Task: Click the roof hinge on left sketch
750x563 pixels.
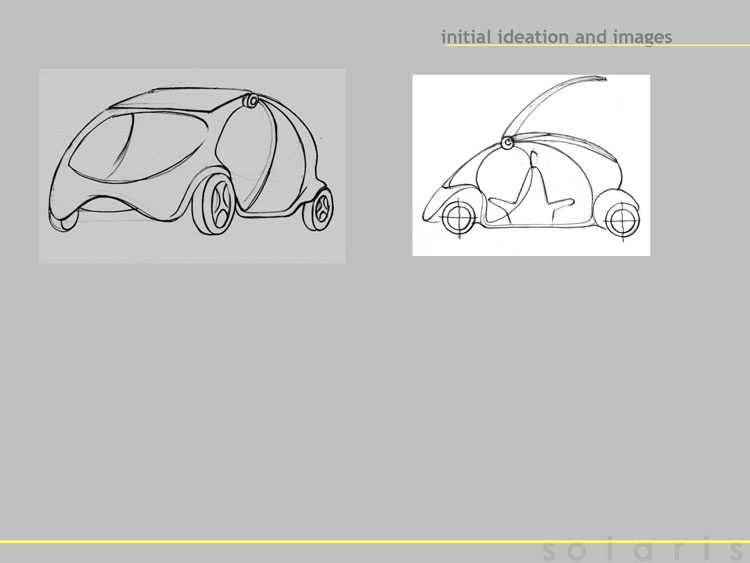Action: click(x=251, y=101)
